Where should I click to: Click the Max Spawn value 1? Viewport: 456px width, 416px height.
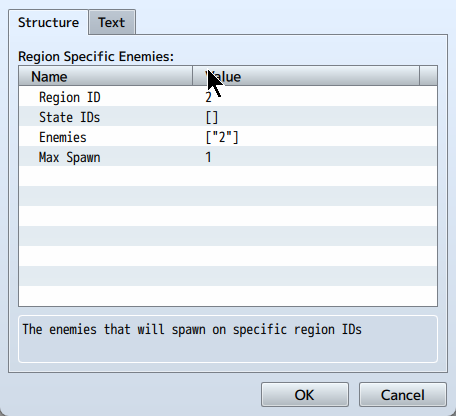click(x=208, y=157)
